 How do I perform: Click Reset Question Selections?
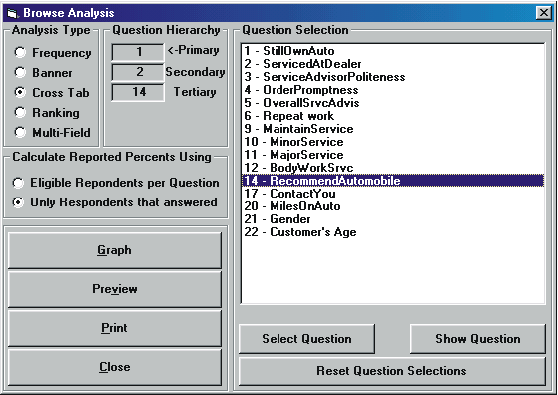click(392, 371)
